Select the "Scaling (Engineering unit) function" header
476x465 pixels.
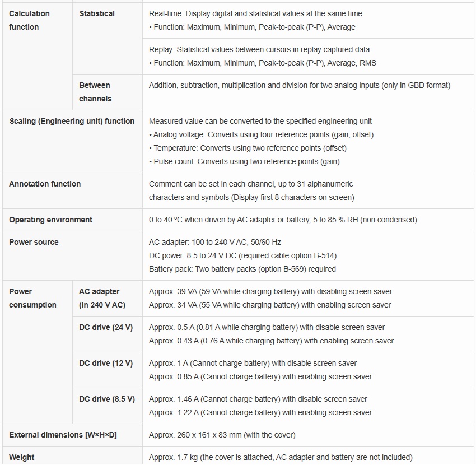coord(72,121)
